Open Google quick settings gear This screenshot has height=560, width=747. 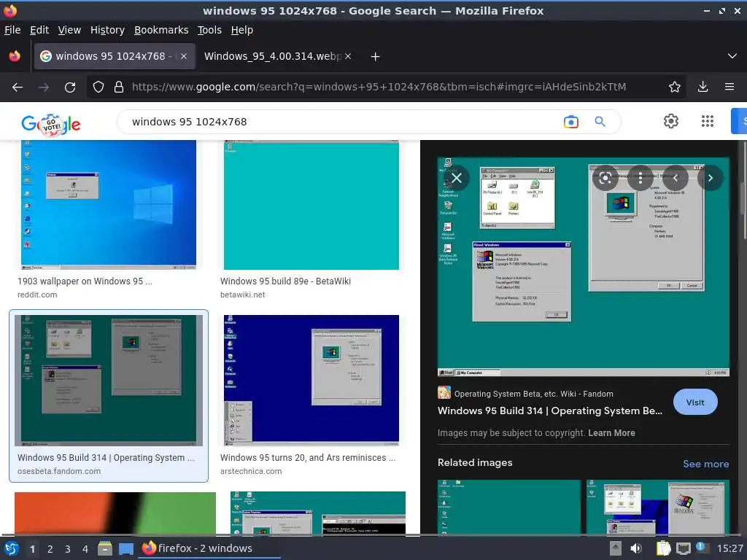coord(671,122)
